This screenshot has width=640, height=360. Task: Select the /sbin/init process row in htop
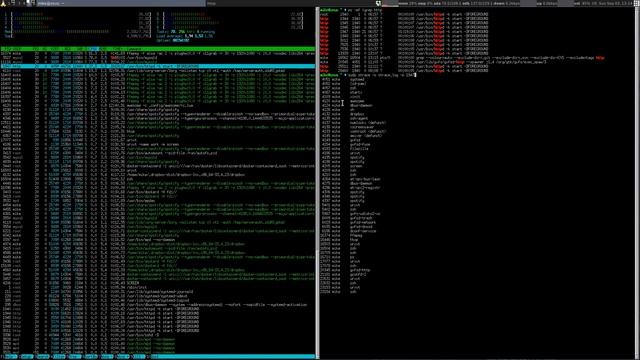158,287
